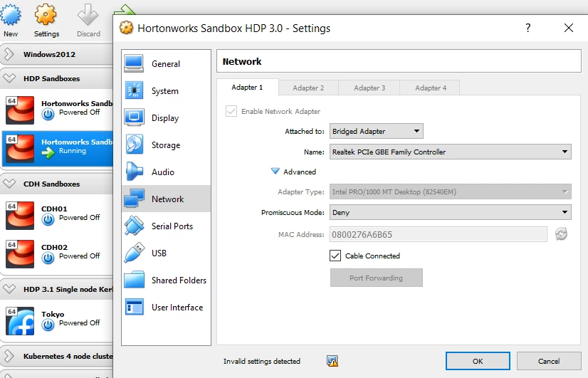Open the Settings gear toolbar icon

pos(46,15)
